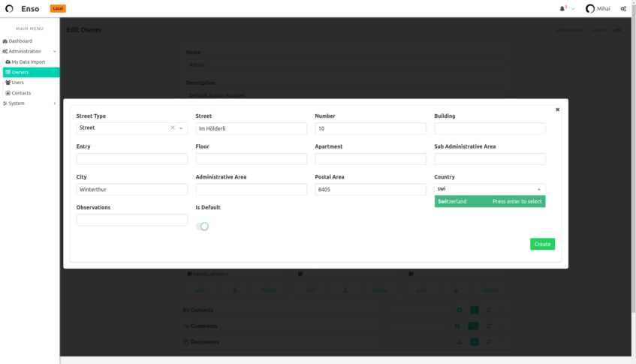
Task: Open the Street Type dropdown arrow
Action: (x=181, y=128)
